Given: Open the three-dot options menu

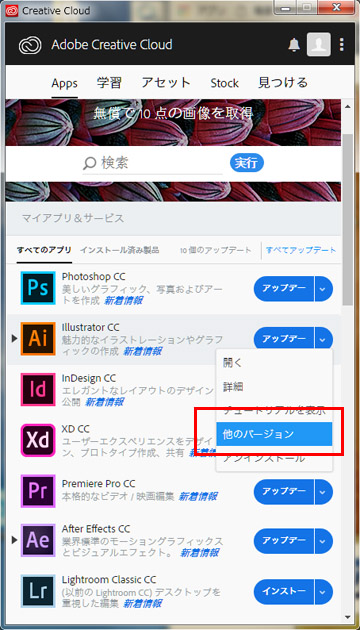Looking at the screenshot, I should point(342,45).
